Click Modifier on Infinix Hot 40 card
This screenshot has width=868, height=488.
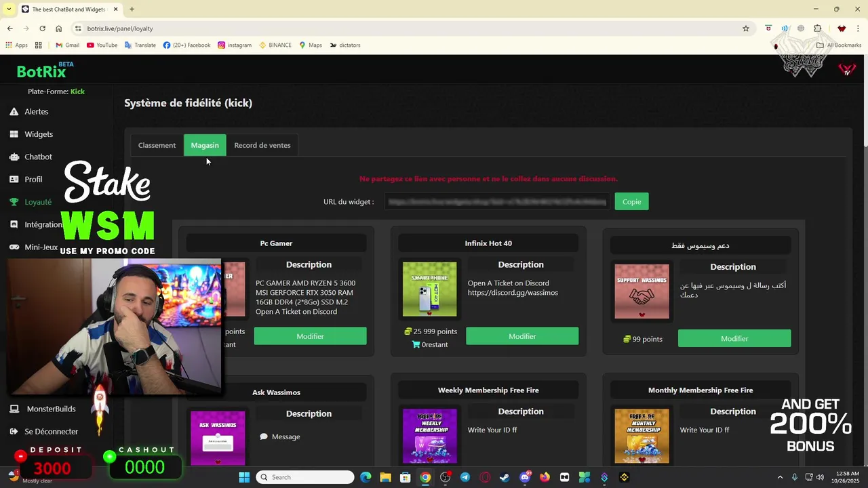click(522, 336)
